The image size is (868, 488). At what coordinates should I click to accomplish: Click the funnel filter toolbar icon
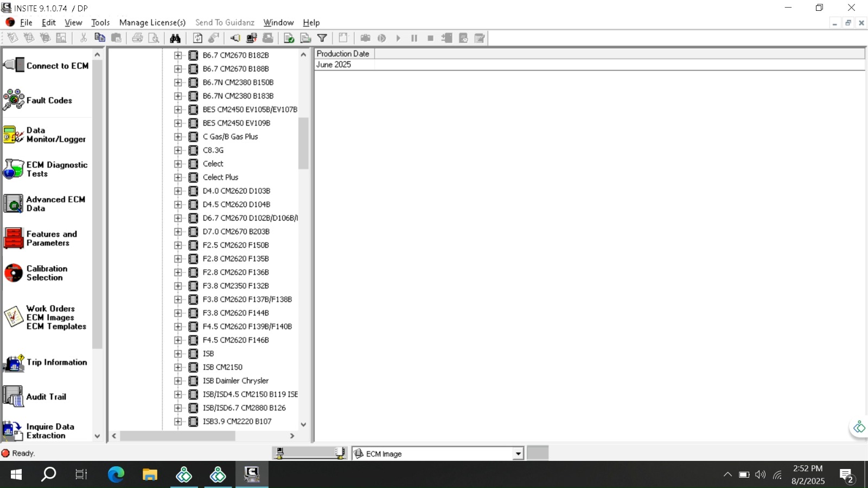click(x=322, y=38)
